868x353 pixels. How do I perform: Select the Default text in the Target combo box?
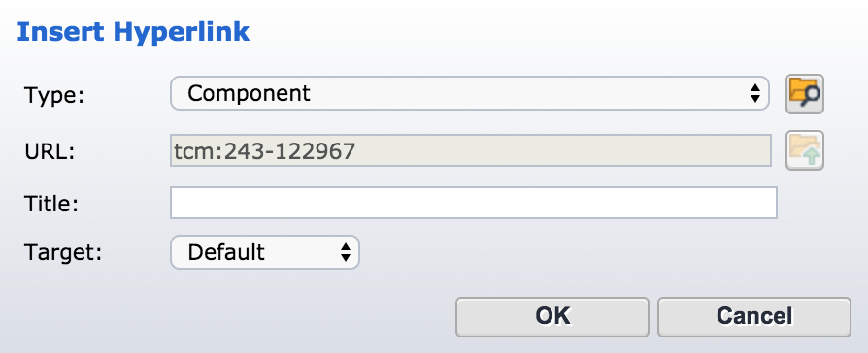(226, 253)
